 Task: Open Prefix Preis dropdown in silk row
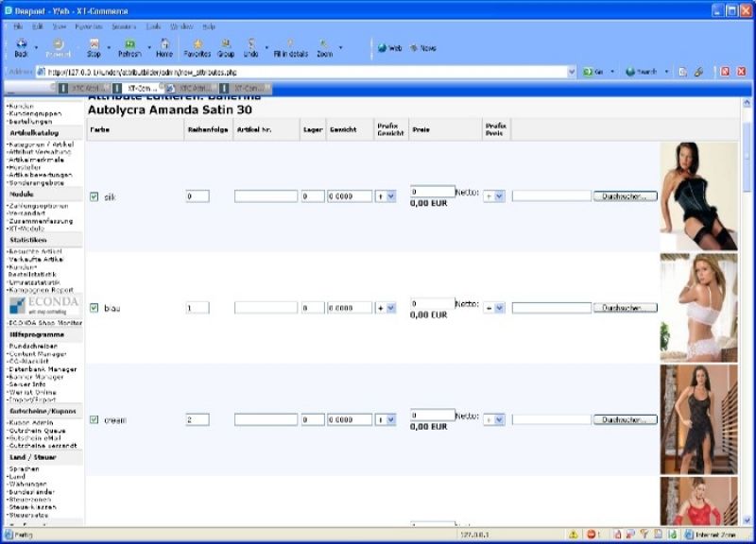(x=494, y=196)
